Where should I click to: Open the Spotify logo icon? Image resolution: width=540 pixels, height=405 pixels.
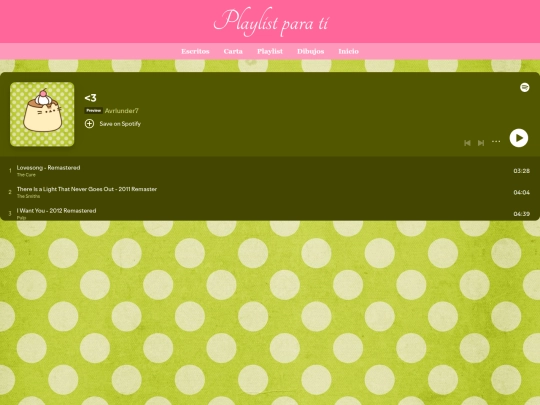(524, 87)
